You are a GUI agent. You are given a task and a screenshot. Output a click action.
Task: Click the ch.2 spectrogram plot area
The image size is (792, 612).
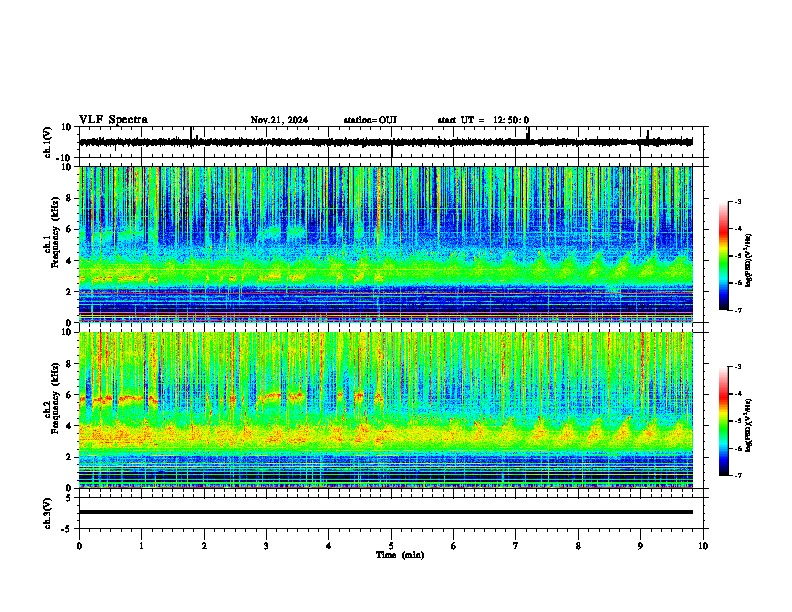pyautogui.click(x=386, y=410)
